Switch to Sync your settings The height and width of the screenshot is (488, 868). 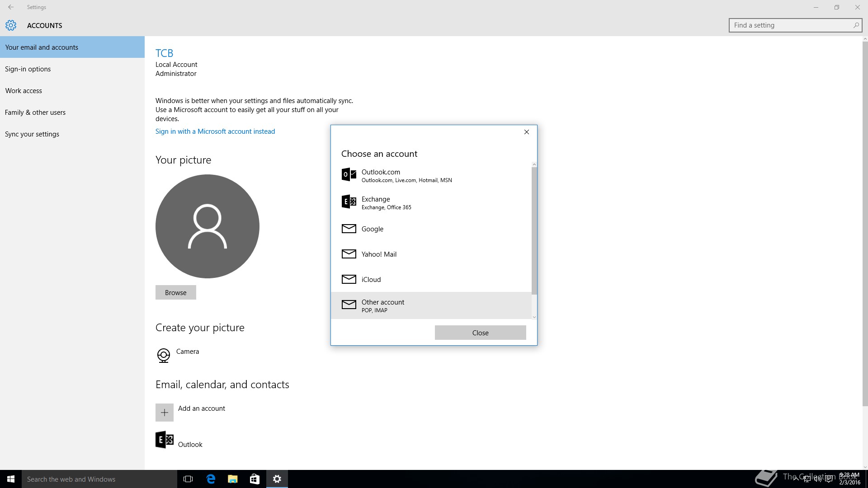coord(32,134)
